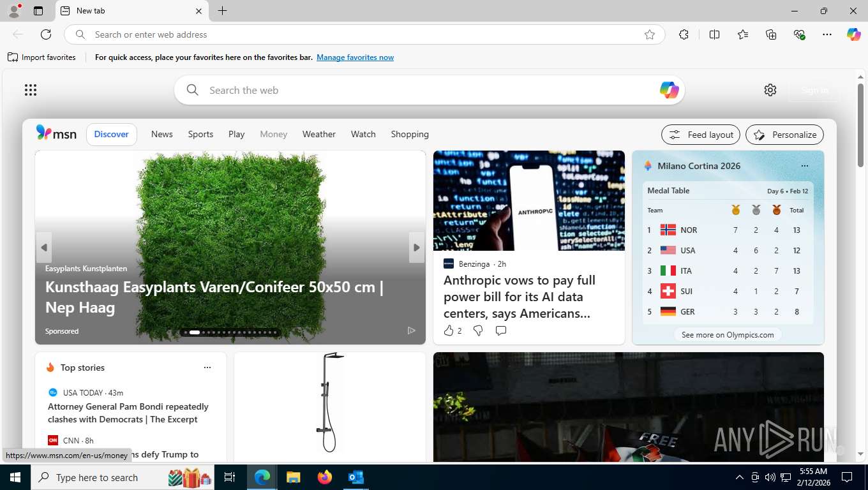Click the address bar search field
868x490 pixels.
click(x=364, y=34)
